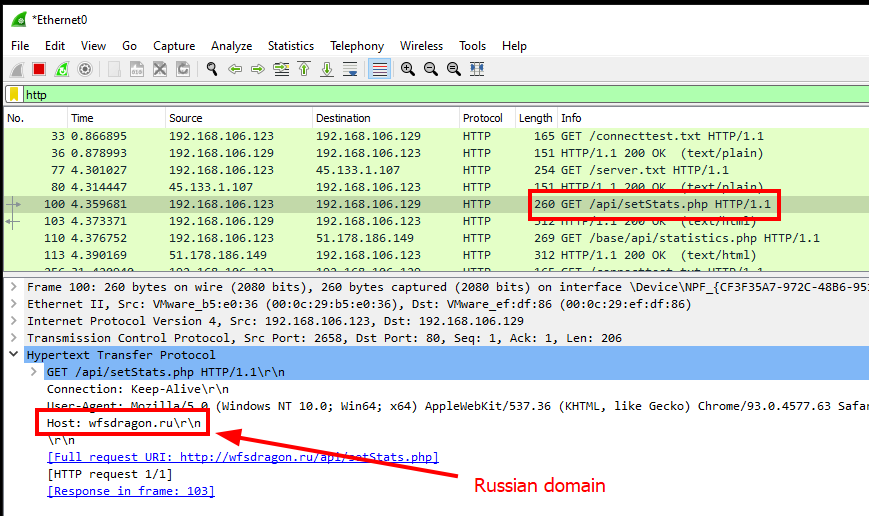This screenshot has width=869, height=516.
Task: Open the Analyze menu
Action: click(x=231, y=46)
